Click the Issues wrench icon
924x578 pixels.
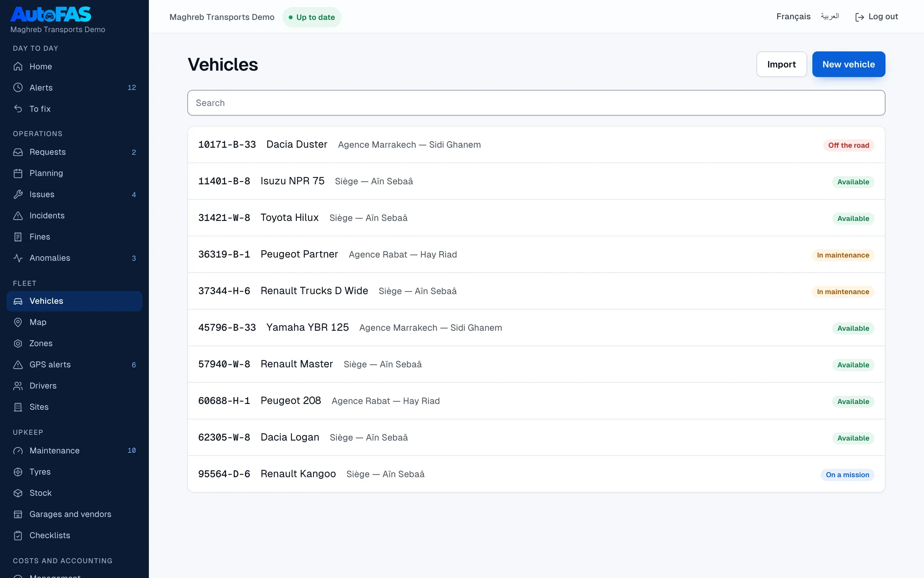(18, 195)
